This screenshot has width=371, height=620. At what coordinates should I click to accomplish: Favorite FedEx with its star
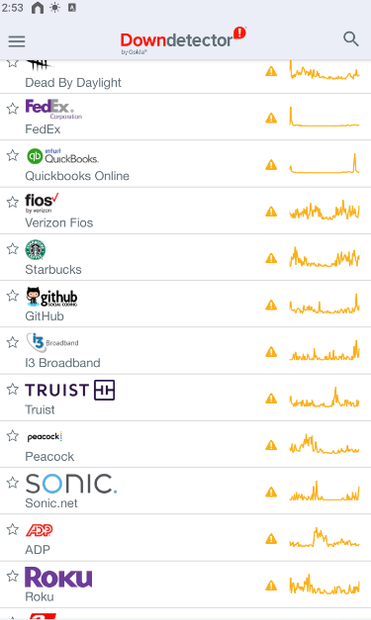(13, 108)
